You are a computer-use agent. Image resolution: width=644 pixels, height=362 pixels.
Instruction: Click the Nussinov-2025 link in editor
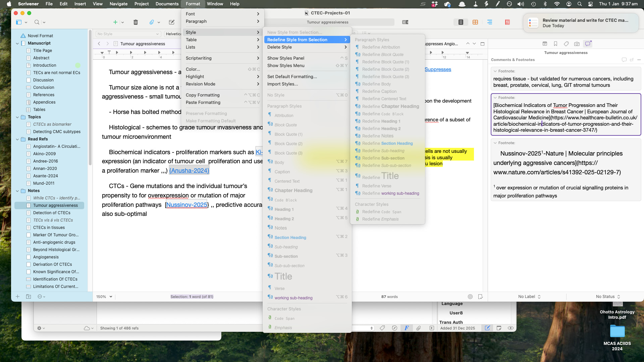(186, 205)
